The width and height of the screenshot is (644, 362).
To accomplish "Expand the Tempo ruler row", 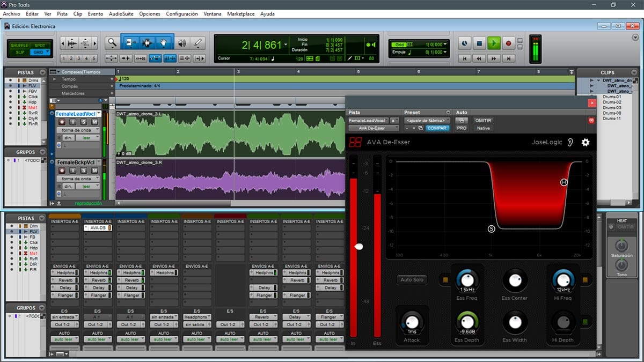I will pyautogui.click(x=54, y=79).
